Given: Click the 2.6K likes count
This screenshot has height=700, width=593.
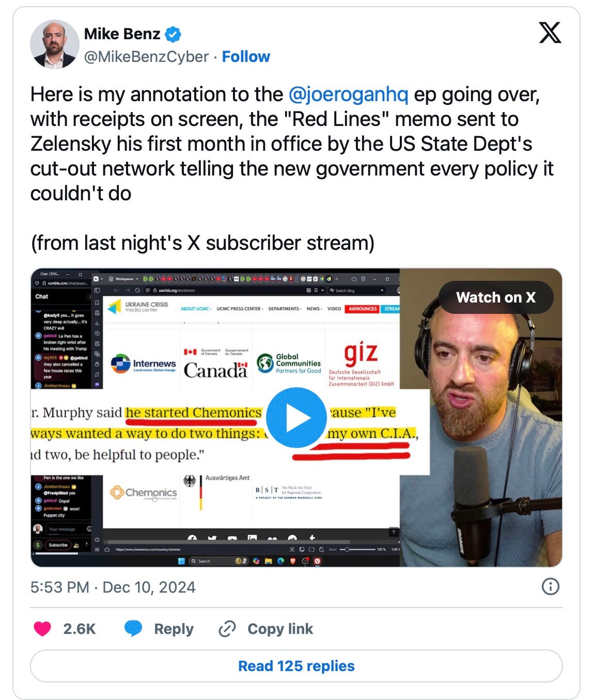Looking at the screenshot, I should [x=80, y=629].
